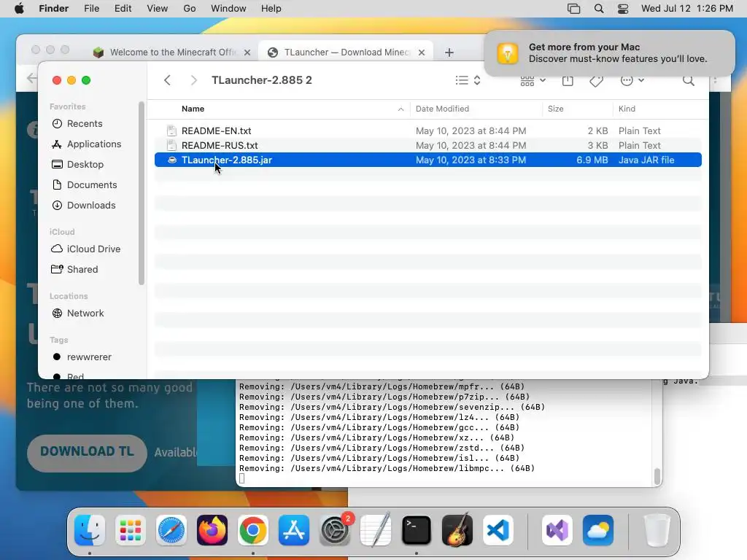Open Firefox from the Dock
This screenshot has height=560, width=747.
pos(212,530)
